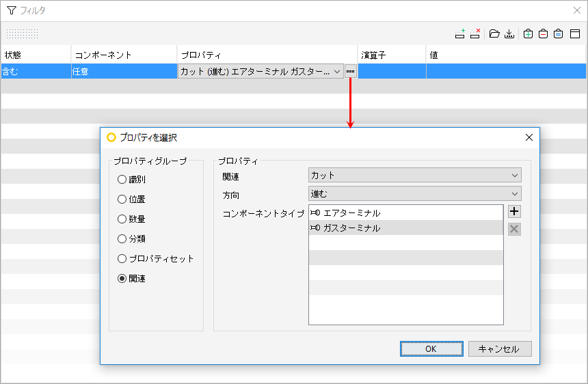This screenshot has height=384, width=588.
Task: Grab the dotted toolbar handle
Action: click(22, 33)
